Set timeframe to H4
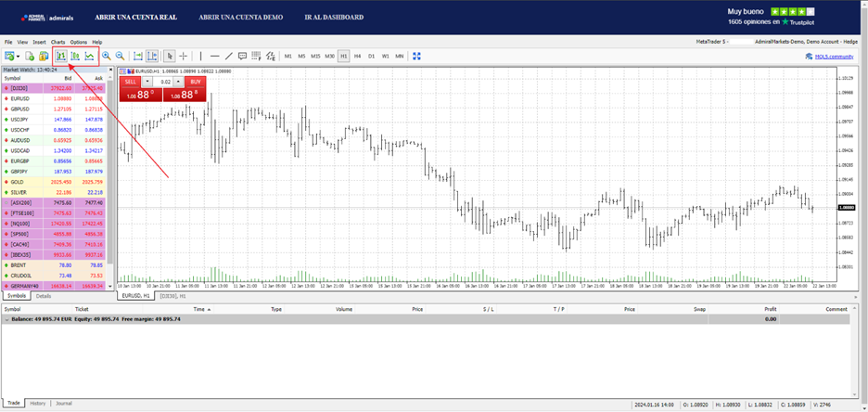 click(358, 56)
